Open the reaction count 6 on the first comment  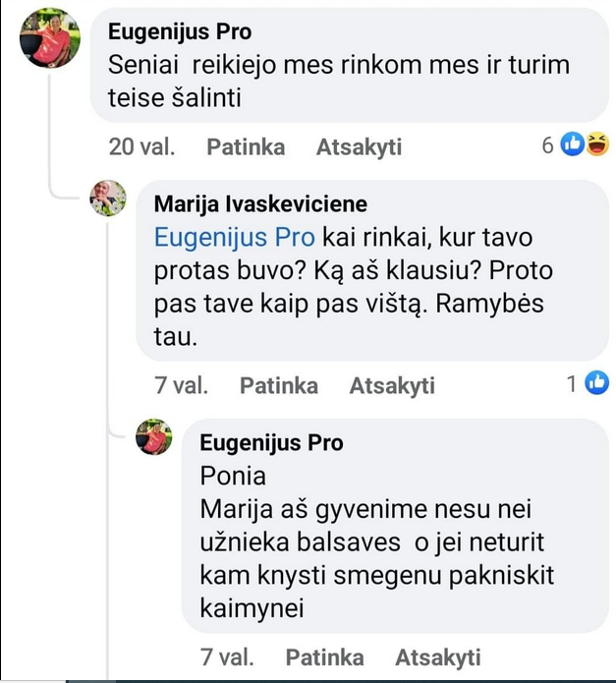pyautogui.click(x=548, y=146)
